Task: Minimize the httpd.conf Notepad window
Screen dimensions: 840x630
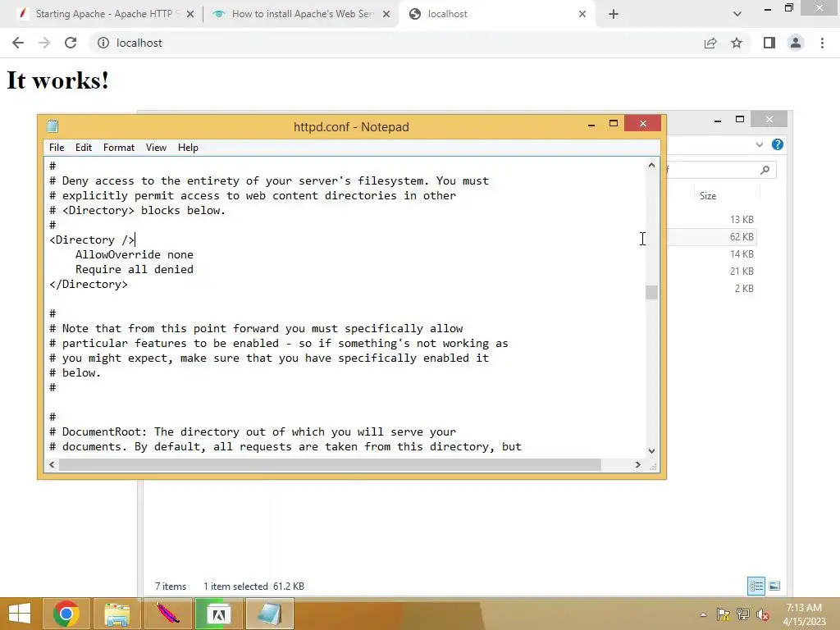Action: (591, 125)
